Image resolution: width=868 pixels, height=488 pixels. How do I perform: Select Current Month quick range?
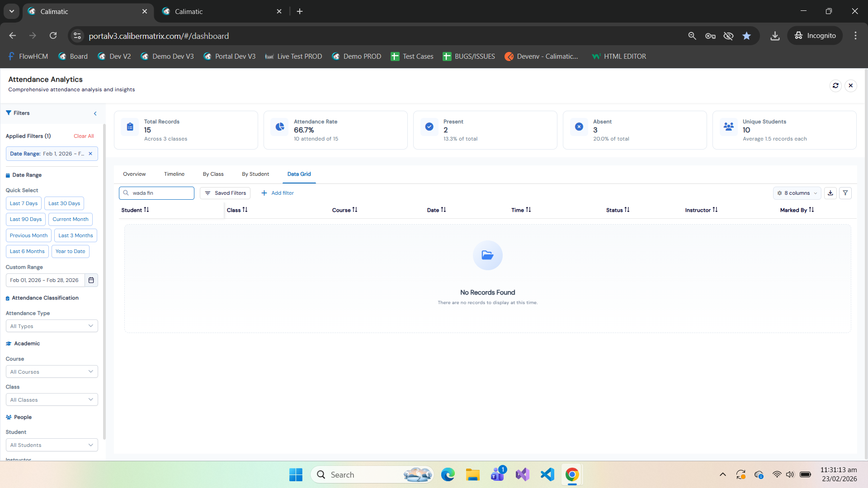[x=71, y=219]
